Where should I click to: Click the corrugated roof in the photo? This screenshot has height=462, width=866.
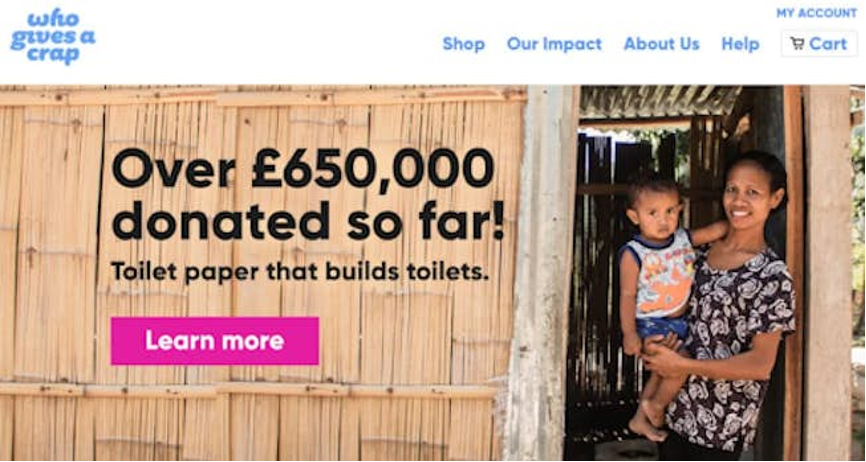[x=660, y=102]
